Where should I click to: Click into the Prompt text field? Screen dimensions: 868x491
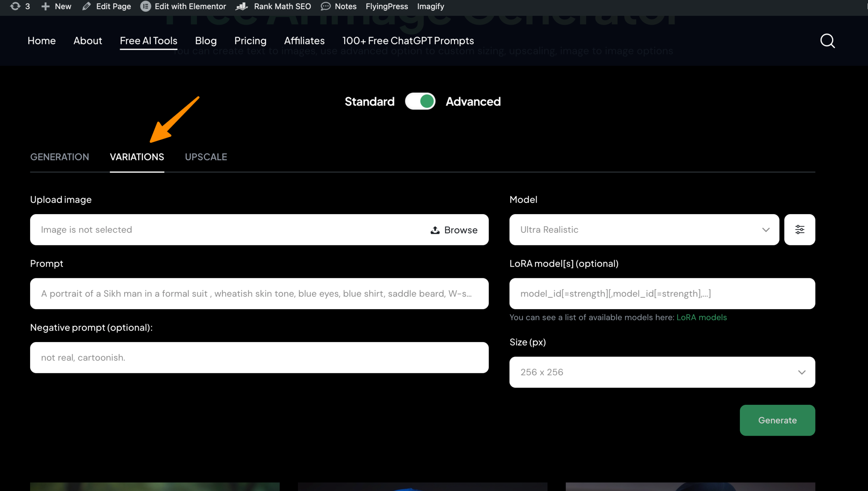pyautogui.click(x=259, y=294)
